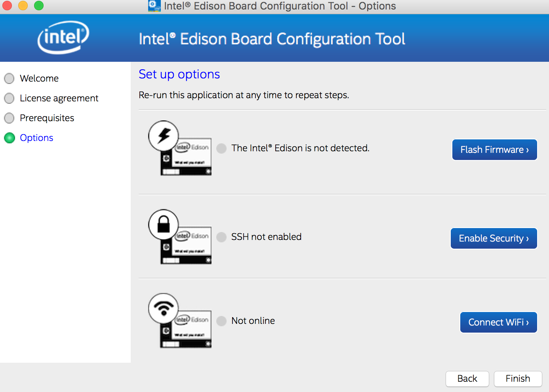Maximize the window with the green button
The image size is (549, 392).
(39, 6)
